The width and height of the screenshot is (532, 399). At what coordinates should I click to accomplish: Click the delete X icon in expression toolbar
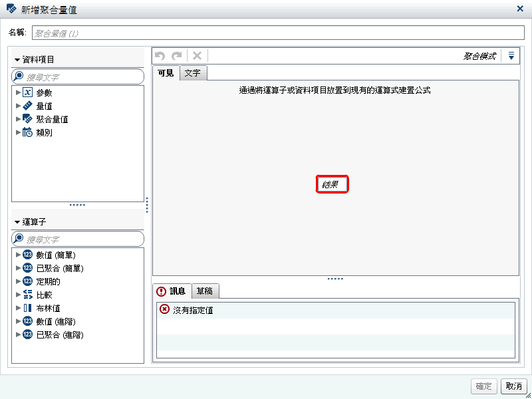tap(196, 55)
